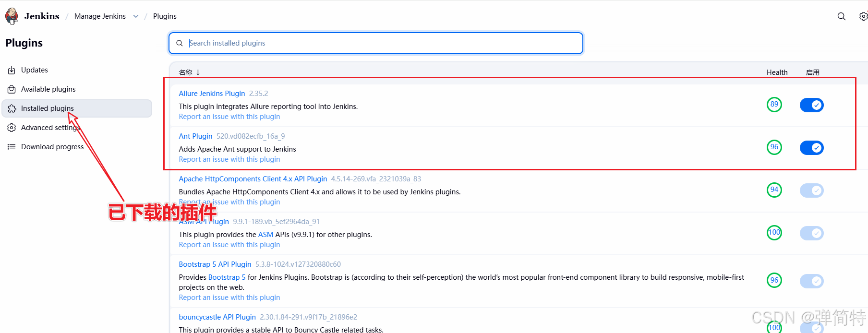868x333 pixels.
Task: Open Available plugins section
Action: 77,89
